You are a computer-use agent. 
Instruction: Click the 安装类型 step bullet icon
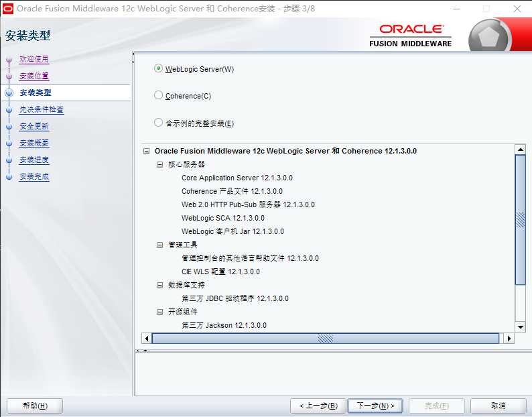tap(9, 93)
